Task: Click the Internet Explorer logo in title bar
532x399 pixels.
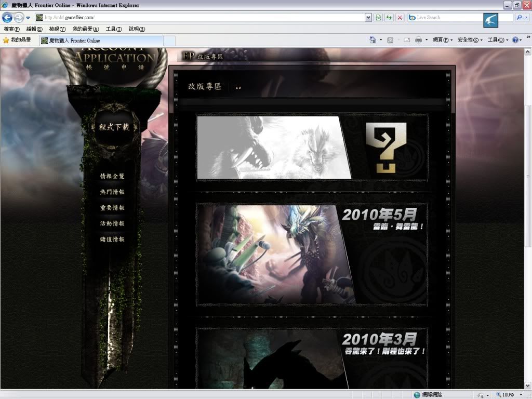Action: click(5, 5)
